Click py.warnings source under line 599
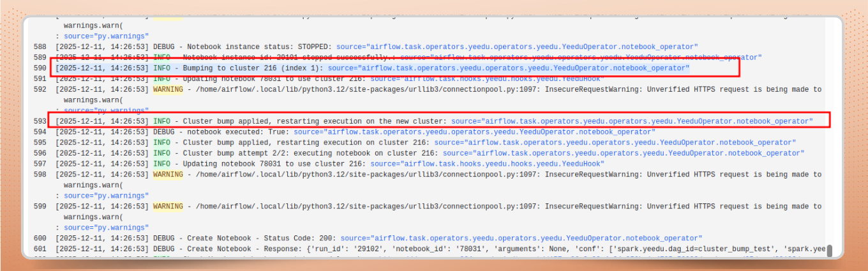 coord(106,228)
